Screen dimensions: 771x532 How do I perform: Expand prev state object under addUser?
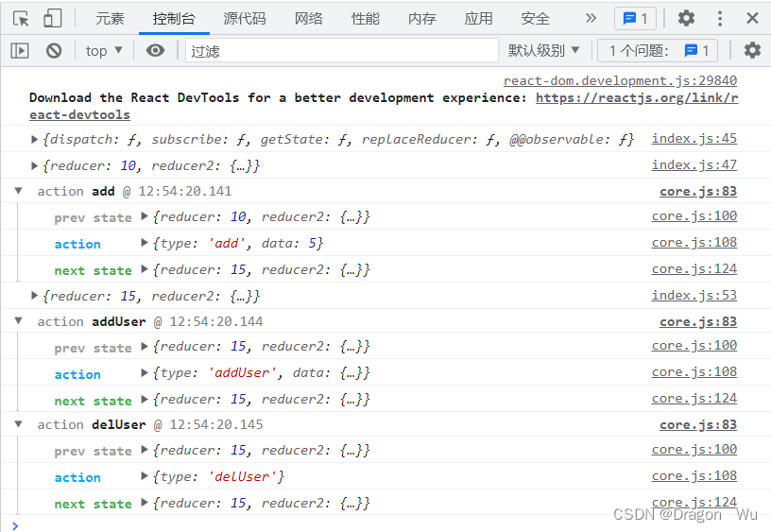point(145,347)
